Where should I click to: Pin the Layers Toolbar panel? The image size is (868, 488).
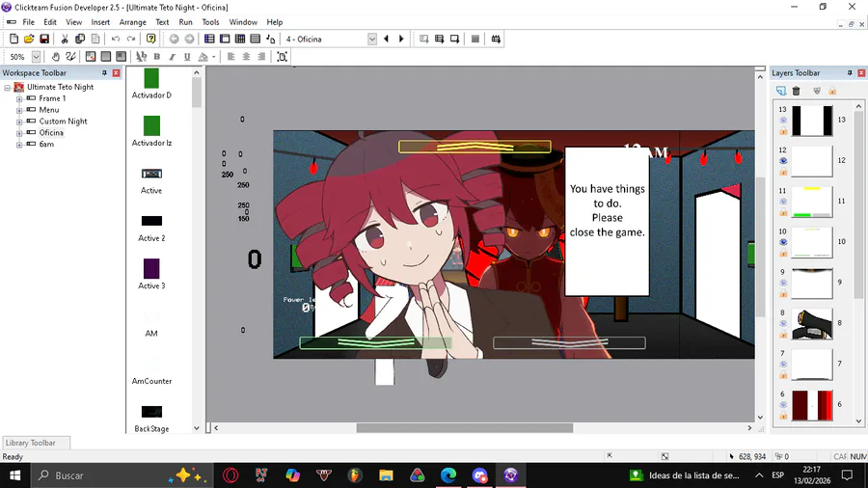[850, 73]
